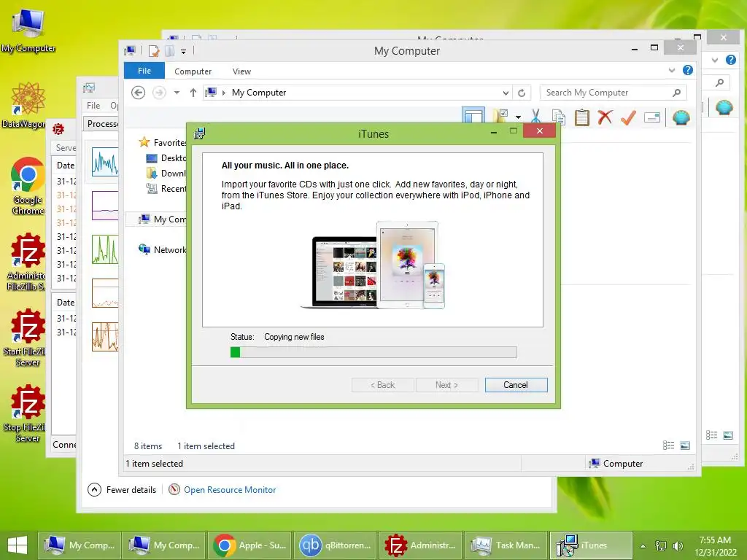Click the red X Delete toolbar icon
The width and height of the screenshot is (747, 560).
[x=605, y=117]
